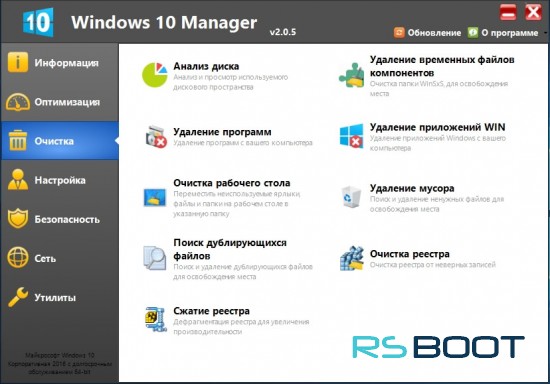This screenshot has width=550, height=384.
Task: Switch to the Оптимизация section
Action: pyautogui.click(x=60, y=102)
